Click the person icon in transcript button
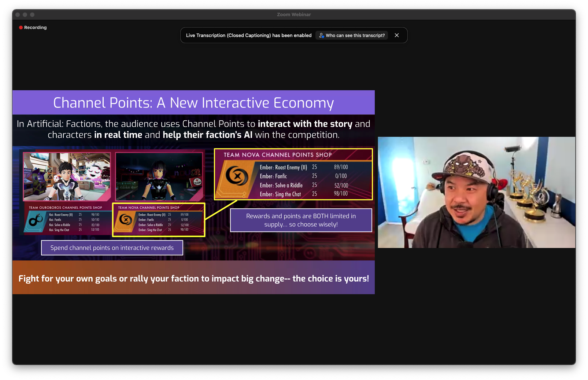This screenshot has width=588, height=380. (321, 35)
